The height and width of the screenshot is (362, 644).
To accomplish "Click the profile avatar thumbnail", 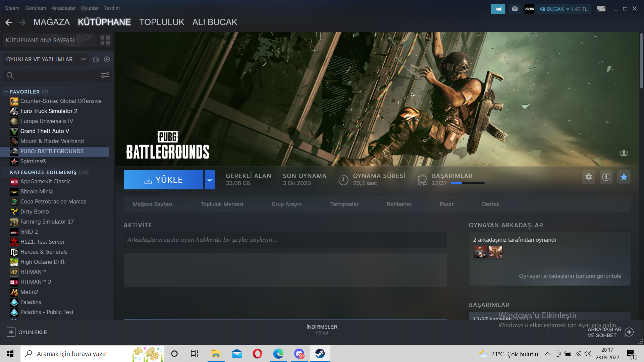I will click(530, 9).
